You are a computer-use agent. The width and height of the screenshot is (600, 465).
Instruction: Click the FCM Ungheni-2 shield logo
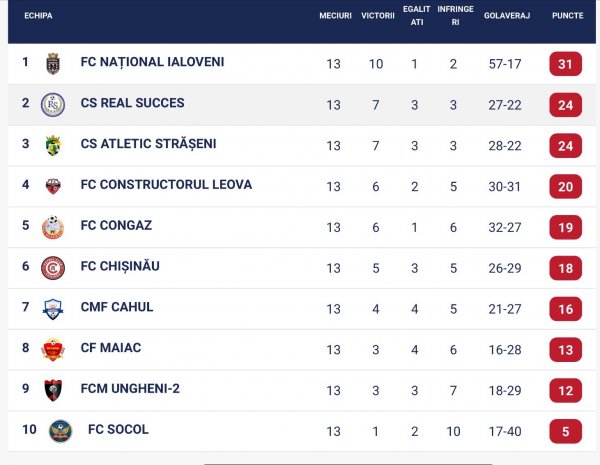click(53, 390)
